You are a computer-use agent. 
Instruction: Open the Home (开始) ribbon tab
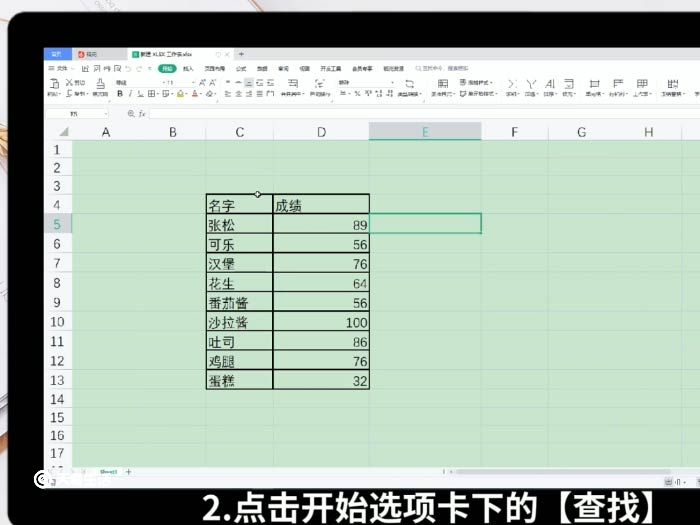point(167,68)
